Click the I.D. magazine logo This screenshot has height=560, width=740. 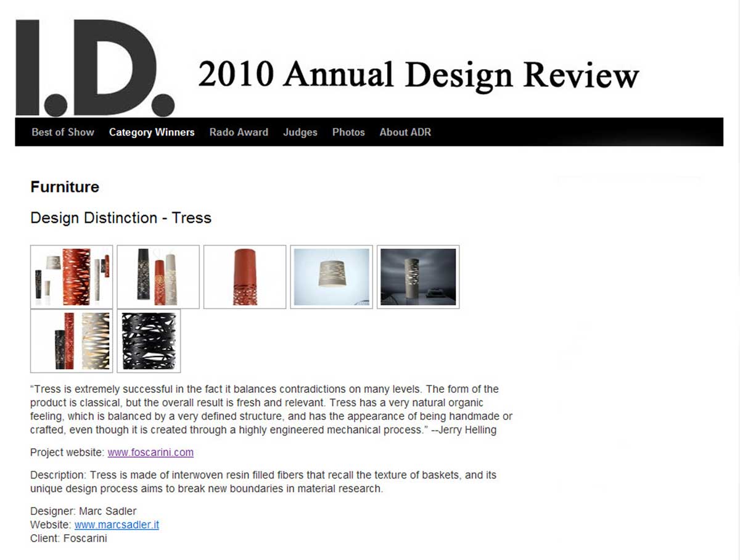coord(95,68)
